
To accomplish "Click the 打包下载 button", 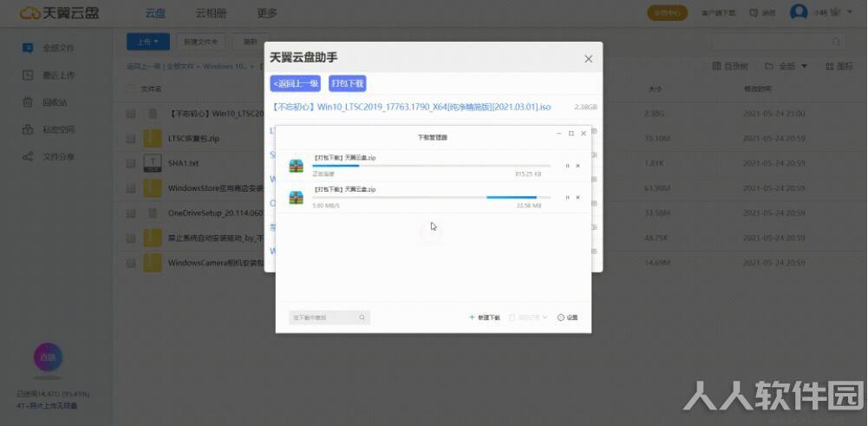I will point(348,83).
